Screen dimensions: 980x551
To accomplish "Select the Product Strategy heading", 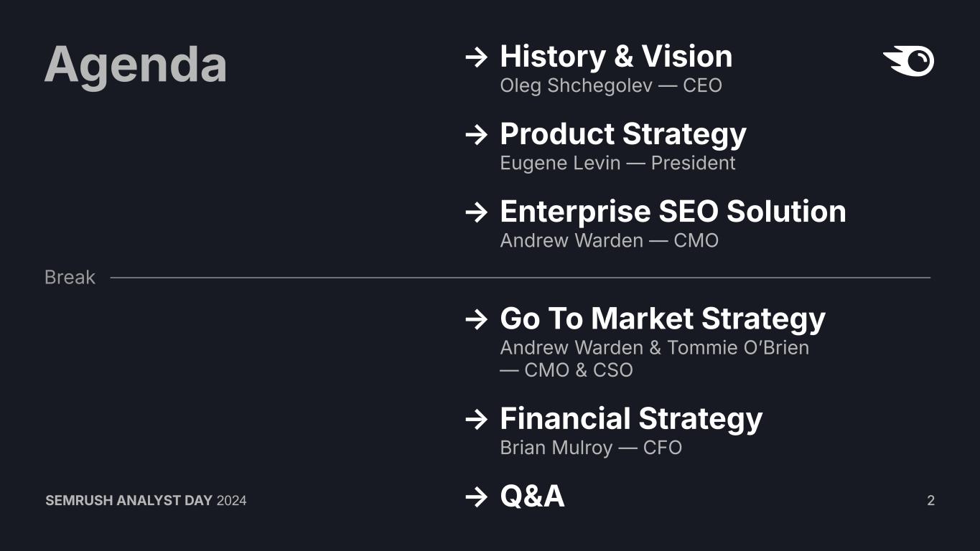I will tap(623, 134).
